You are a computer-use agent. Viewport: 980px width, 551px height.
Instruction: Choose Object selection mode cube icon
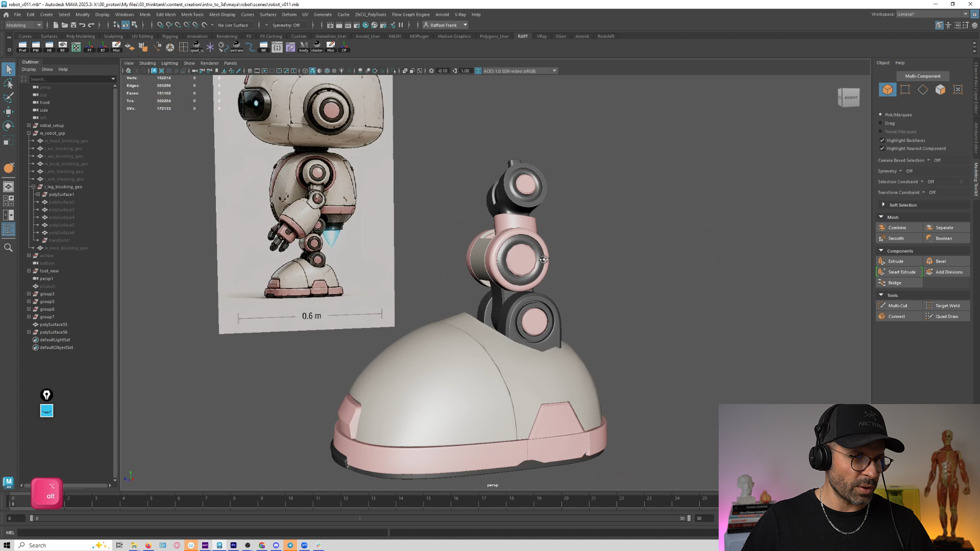888,90
